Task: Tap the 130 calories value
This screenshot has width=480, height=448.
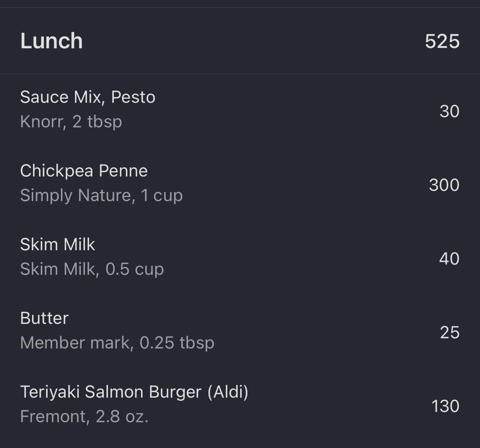Action: 445,406
